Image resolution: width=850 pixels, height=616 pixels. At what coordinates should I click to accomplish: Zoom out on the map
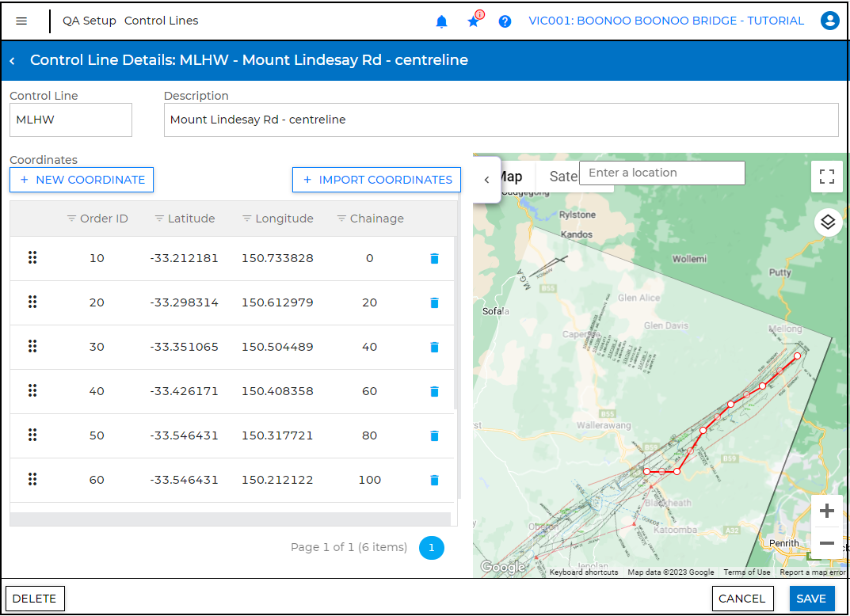click(826, 543)
